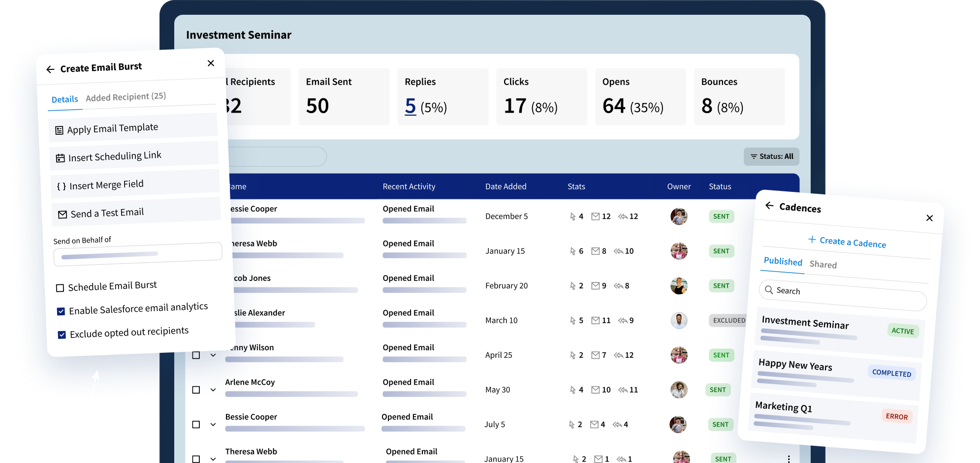Viewport: 980px width, 463px height.
Task: Click back arrow in Cadences panel
Action: (769, 205)
